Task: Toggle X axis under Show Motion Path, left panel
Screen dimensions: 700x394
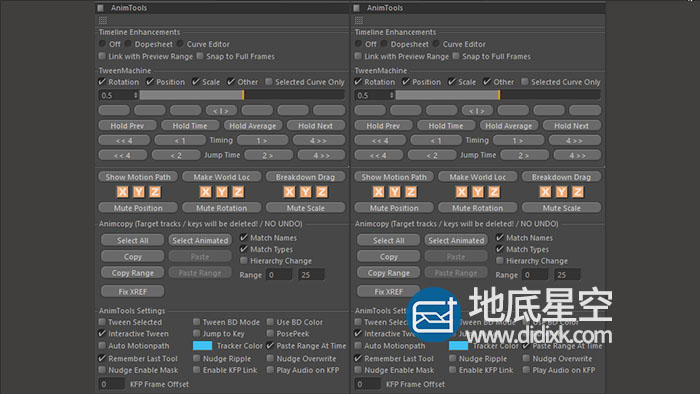Action: [122, 192]
